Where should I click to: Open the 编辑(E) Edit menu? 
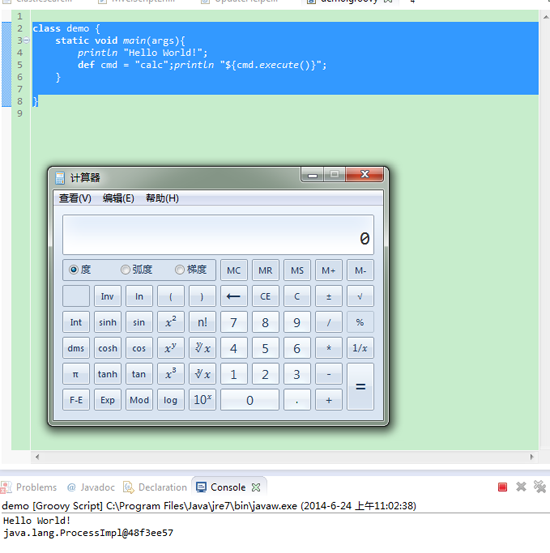[x=118, y=198]
